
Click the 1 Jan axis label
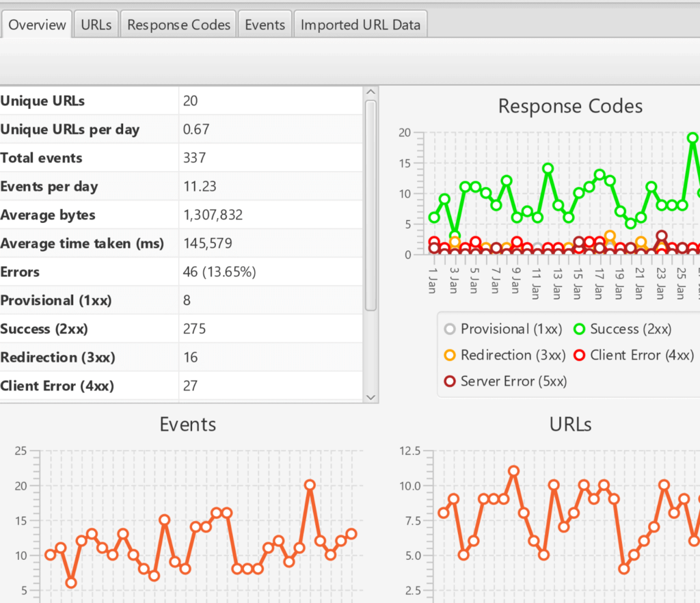[x=432, y=281]
